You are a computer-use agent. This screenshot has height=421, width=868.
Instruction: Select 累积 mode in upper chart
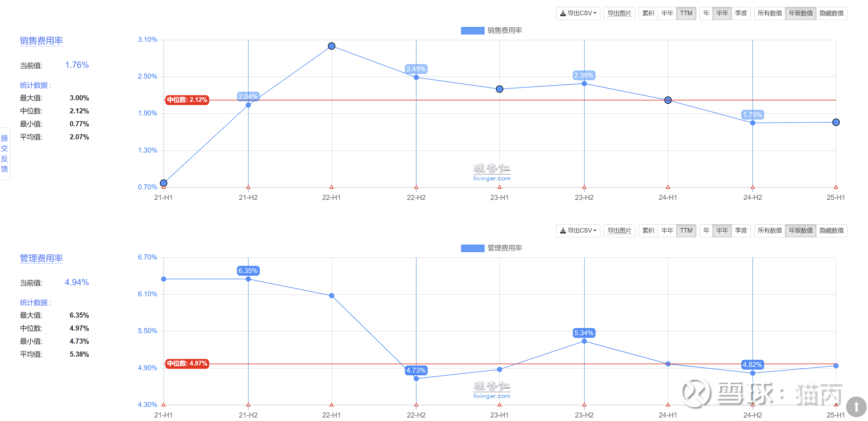(648, 14)
